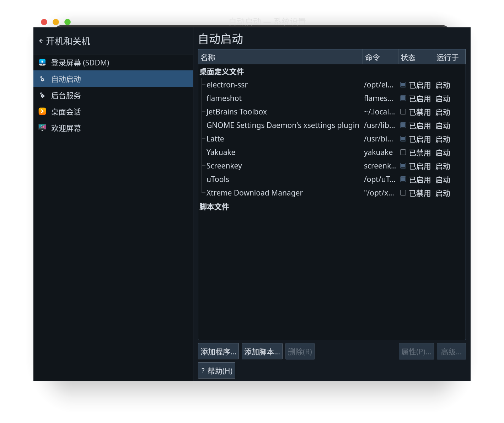Image resolution: width=504 pixels, height=423 pixels.
Task: Toggle the Screenkey enabled checkbox
Action: click(x=403, y=166)
